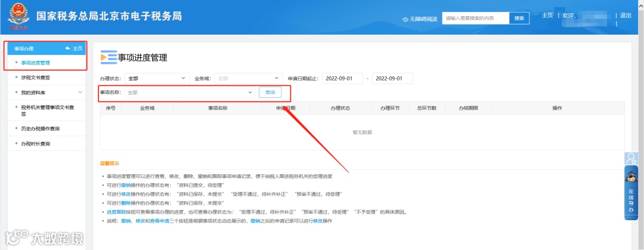Click the 主页 link in the header
The height and width of the screenshot is (250, 644).
(x=547, y=15)
